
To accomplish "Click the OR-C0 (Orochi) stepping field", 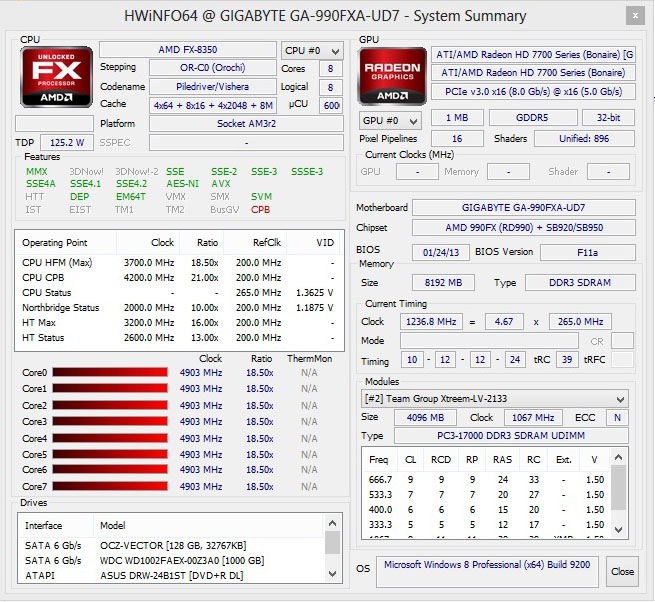I will [x=213, y=68].
